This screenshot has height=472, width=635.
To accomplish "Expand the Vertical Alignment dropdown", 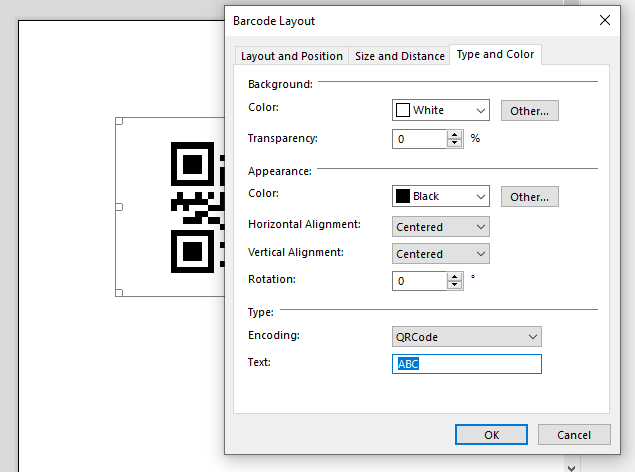I will click(441, 254).
